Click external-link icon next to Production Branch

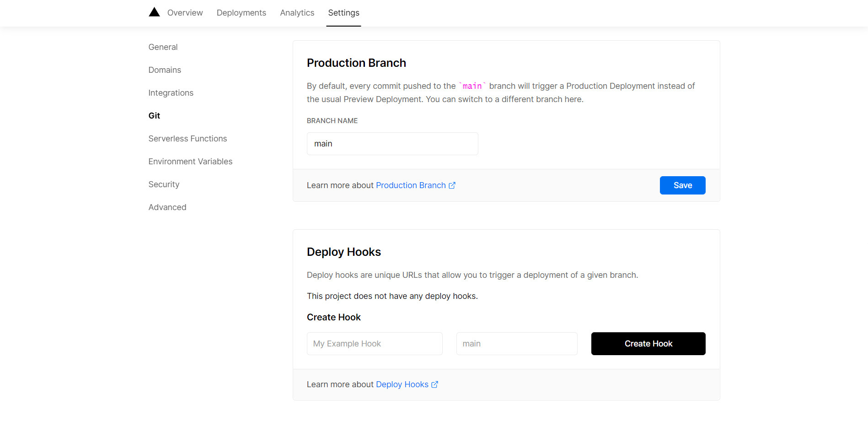(x=452, y=185)
